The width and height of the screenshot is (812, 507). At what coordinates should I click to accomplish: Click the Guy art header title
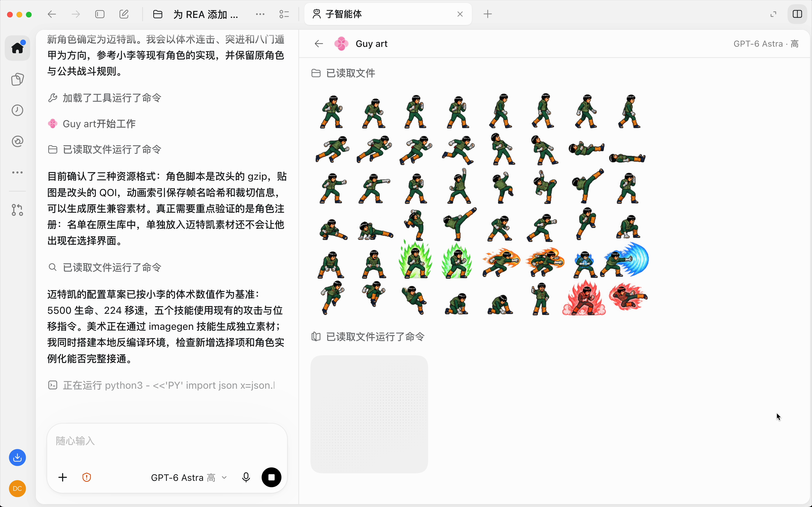[371, 44]
